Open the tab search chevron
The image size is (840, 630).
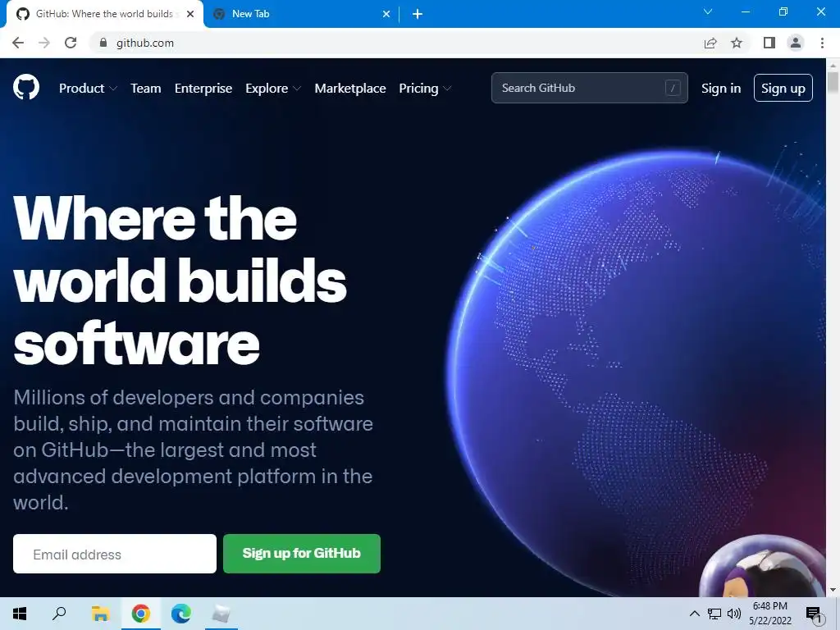click(x=708, y=11)
